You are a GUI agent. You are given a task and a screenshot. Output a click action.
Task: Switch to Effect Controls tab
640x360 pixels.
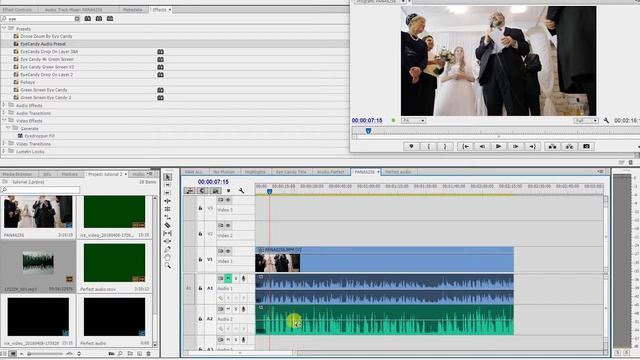click(x=17, y=9)
